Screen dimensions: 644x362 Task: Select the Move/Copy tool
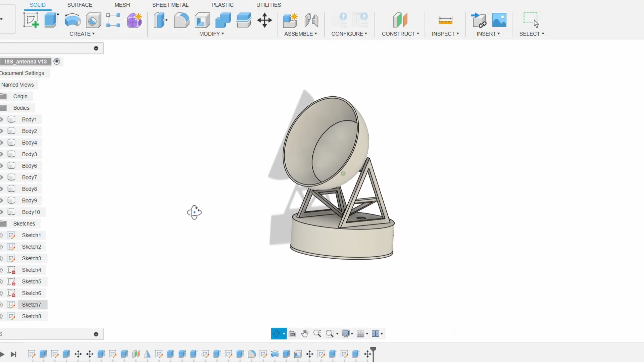[x=265, y=20]
